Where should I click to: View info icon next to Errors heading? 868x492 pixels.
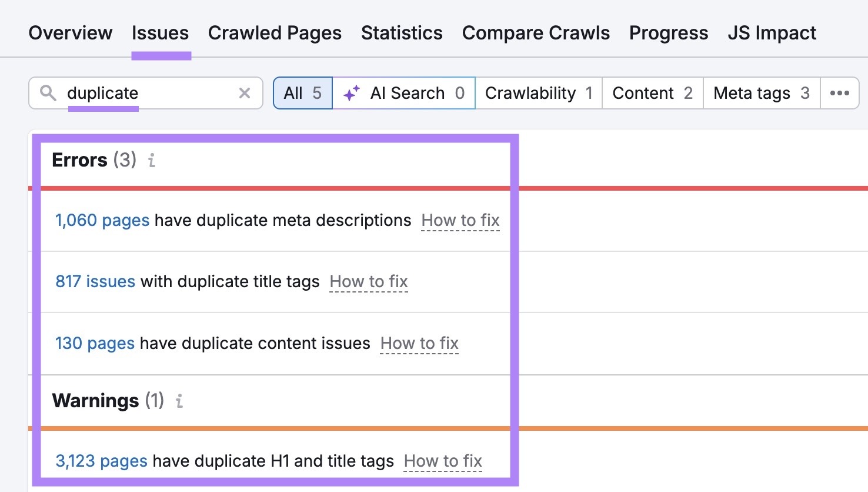pyautogui.click(x=151, y=160)
